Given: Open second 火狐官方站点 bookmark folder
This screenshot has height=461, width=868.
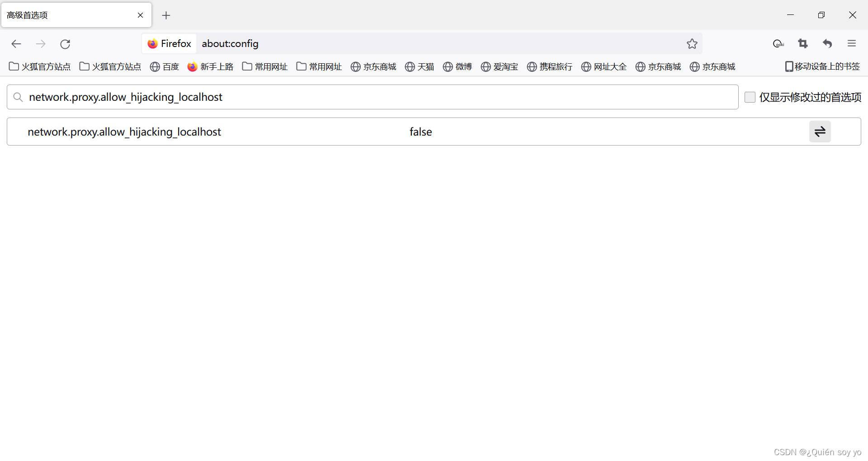Looking at the screenshot, I should point(110,66).
